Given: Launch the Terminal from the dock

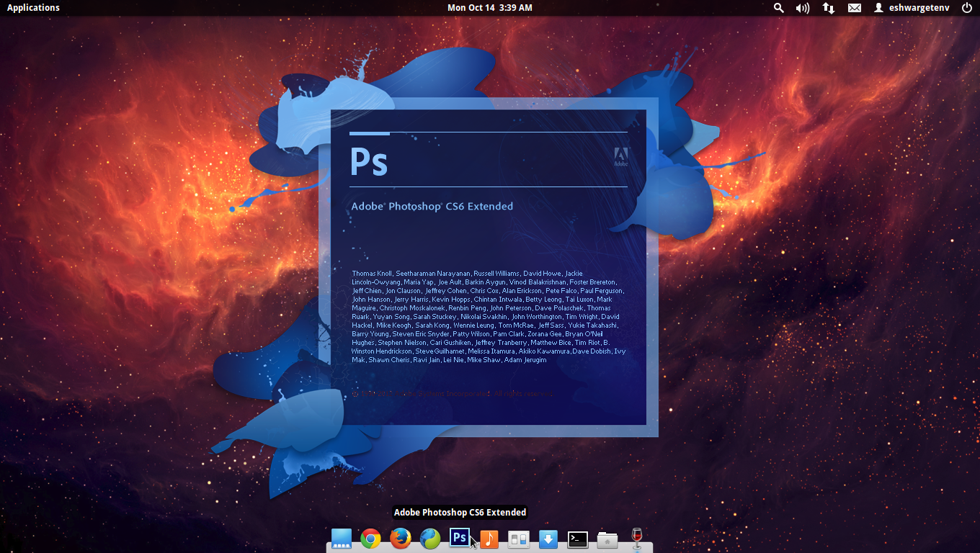Looking at the screenshot, I should 578,539.
